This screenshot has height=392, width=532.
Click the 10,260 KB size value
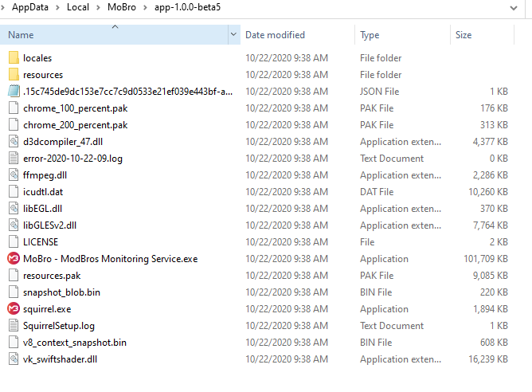(x=488, y=192)
